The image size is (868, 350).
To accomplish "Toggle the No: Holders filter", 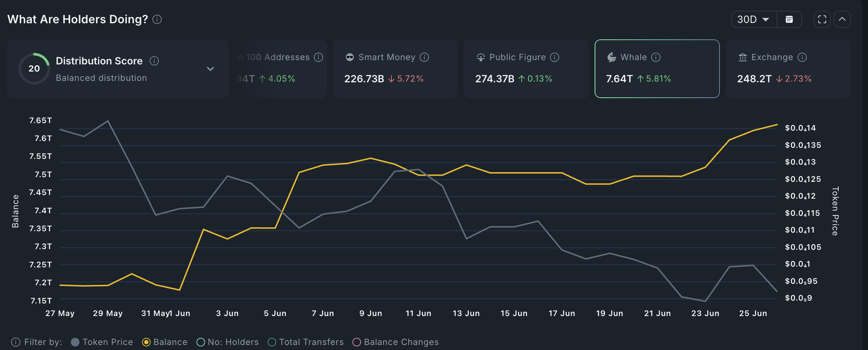I will click(201, 342).
